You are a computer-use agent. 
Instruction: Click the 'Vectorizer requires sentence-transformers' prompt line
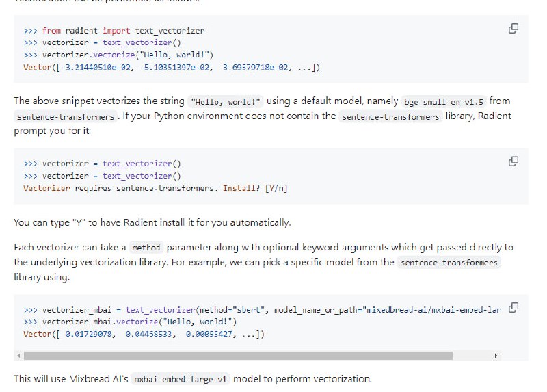155,188
